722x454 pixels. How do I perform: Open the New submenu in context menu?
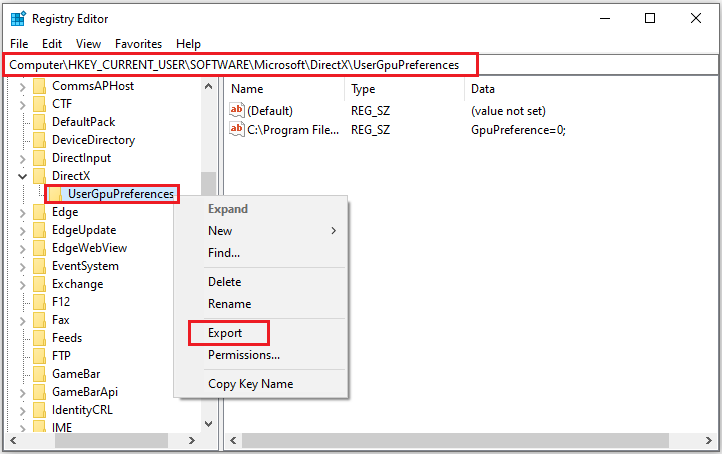(x=262, y=231)
